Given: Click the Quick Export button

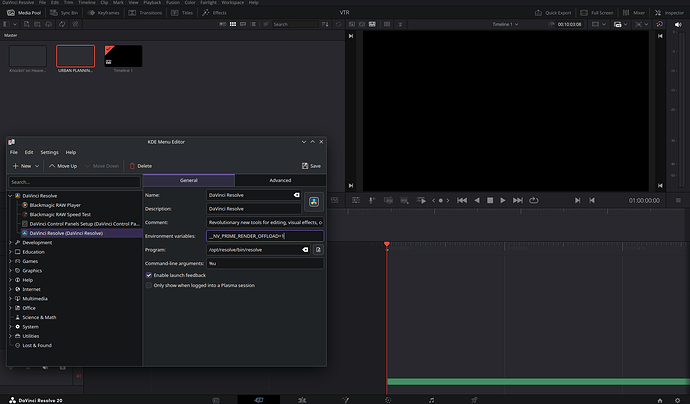Looking at the screenshot, I should (x=553, y=13).
